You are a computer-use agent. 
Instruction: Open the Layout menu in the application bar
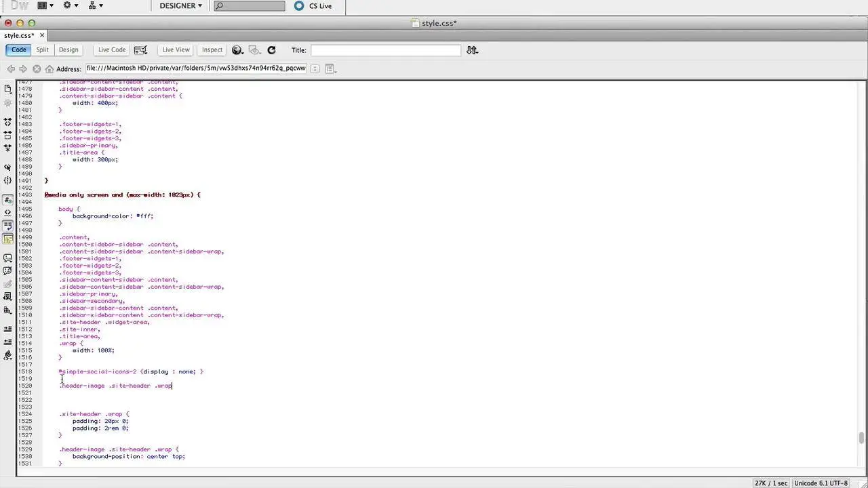click(45, 6)
